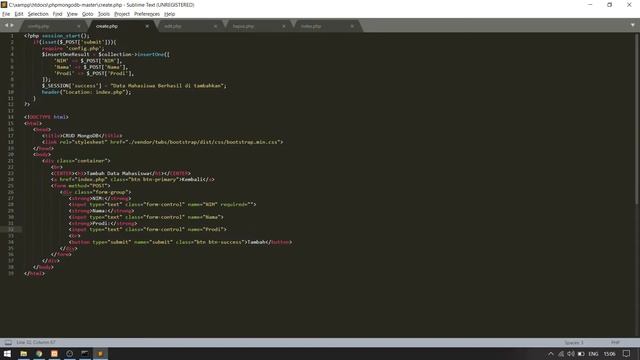Click the session_start() code line

[57, 36]
